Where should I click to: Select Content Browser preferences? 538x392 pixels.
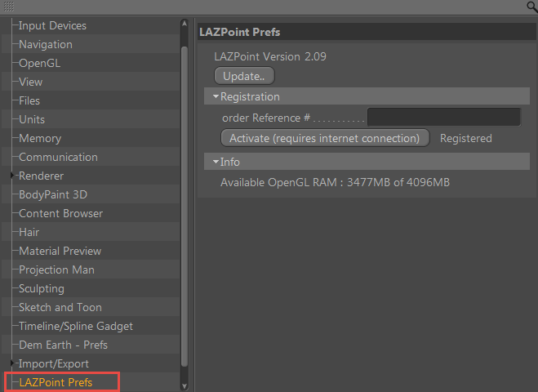(61, 213)
